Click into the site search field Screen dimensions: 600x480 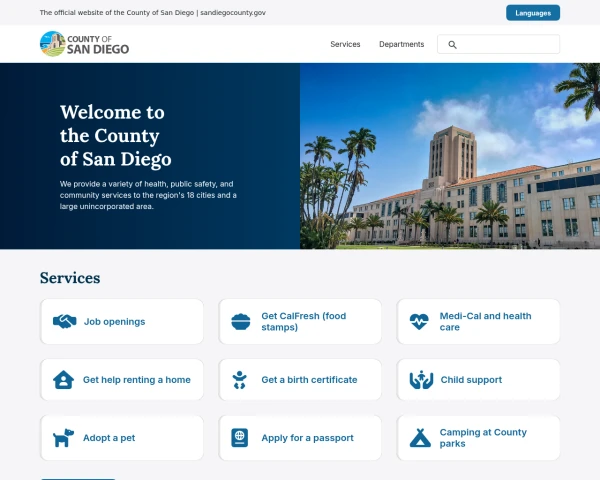click(x=498, y=44)
